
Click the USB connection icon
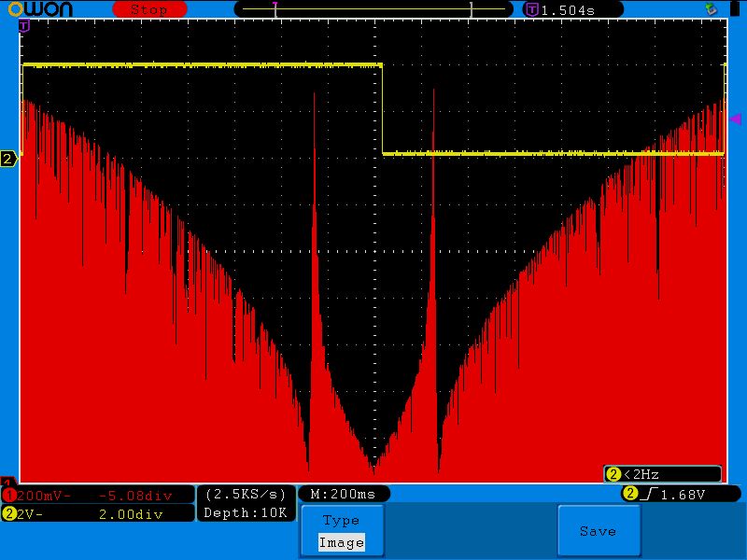pos(712,9)
